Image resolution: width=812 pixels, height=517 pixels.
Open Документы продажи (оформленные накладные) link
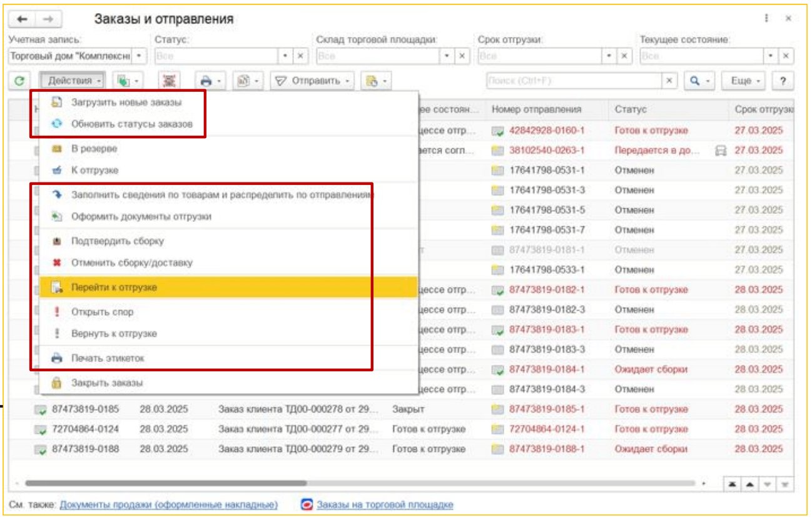pyautogui.click(x=168, y=504)
